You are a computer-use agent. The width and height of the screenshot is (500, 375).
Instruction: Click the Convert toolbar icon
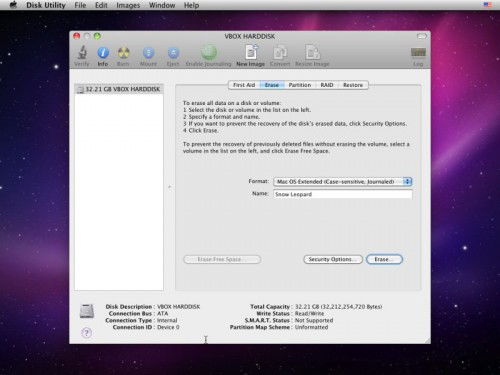[x=280, y=52]
